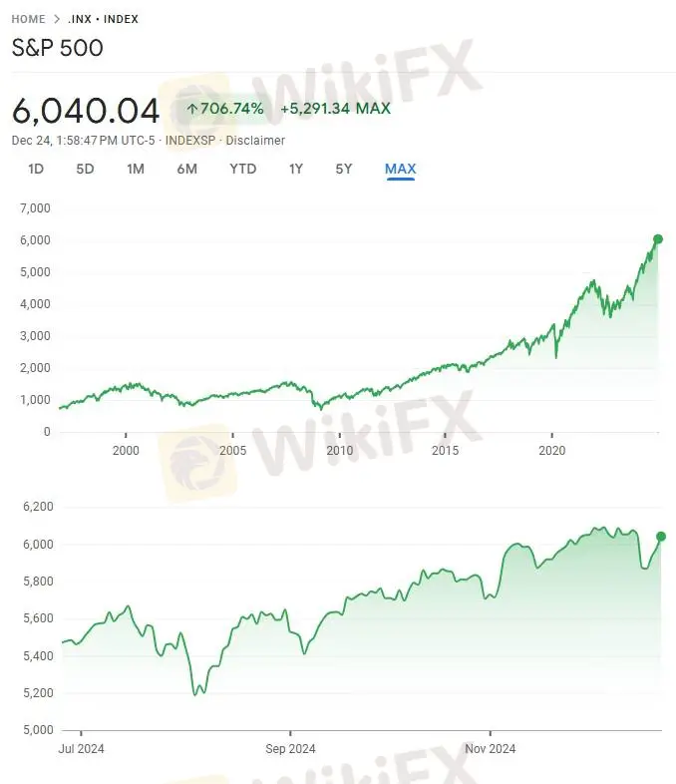
Task: Choose the 5Y chart range
Action: coord(343,169)
